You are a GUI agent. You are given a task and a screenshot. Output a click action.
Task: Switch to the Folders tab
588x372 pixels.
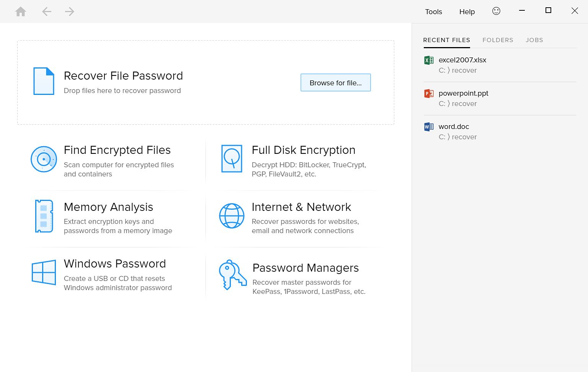point(498,40)
